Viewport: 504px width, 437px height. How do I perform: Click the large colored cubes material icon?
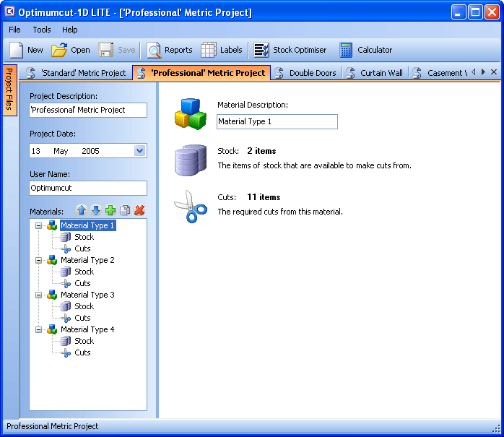click(x=191, y=114)
